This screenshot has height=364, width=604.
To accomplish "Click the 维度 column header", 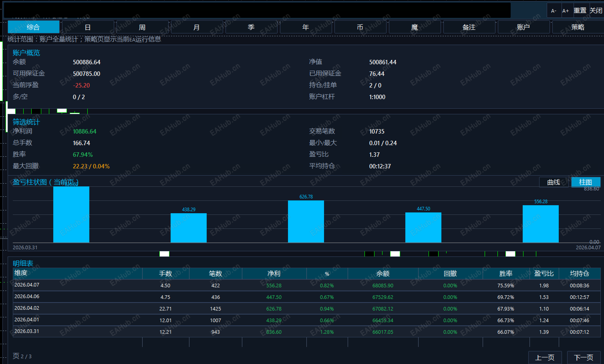I will click(x=78, y=273).
